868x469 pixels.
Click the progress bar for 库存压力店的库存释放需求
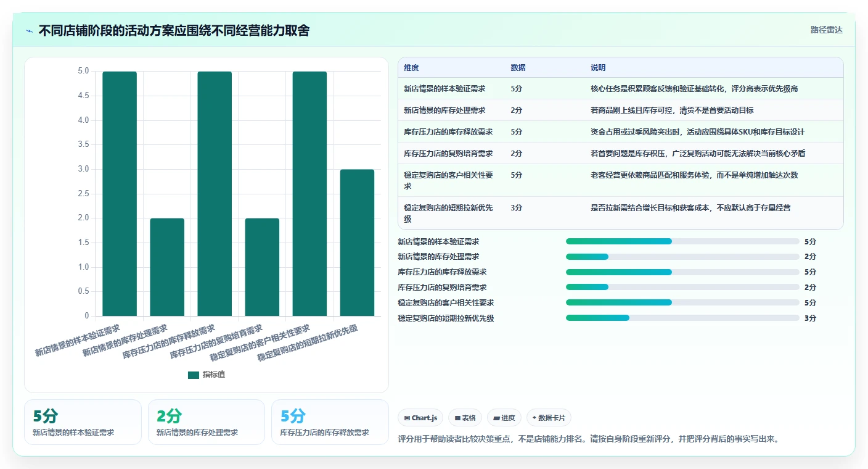click(x=682, y=272)
